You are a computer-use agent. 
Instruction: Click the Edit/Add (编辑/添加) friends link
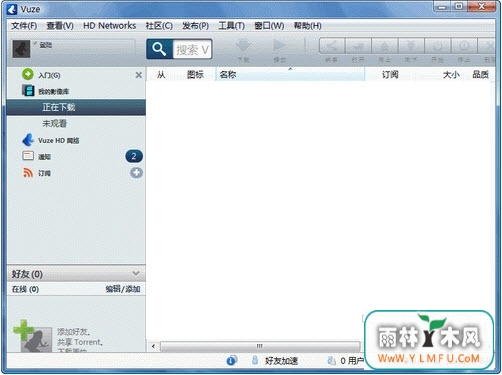click(x=123, y=289)
